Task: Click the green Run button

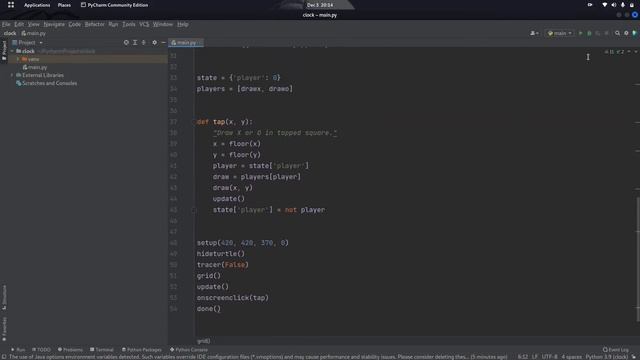Action: [x=580, y=33]
